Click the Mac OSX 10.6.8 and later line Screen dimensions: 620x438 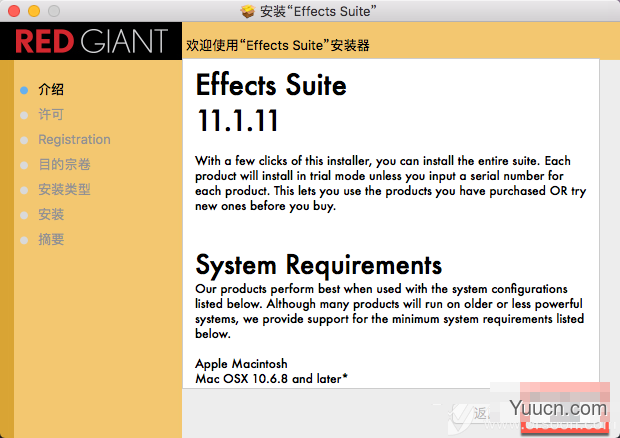pos(271,379)
